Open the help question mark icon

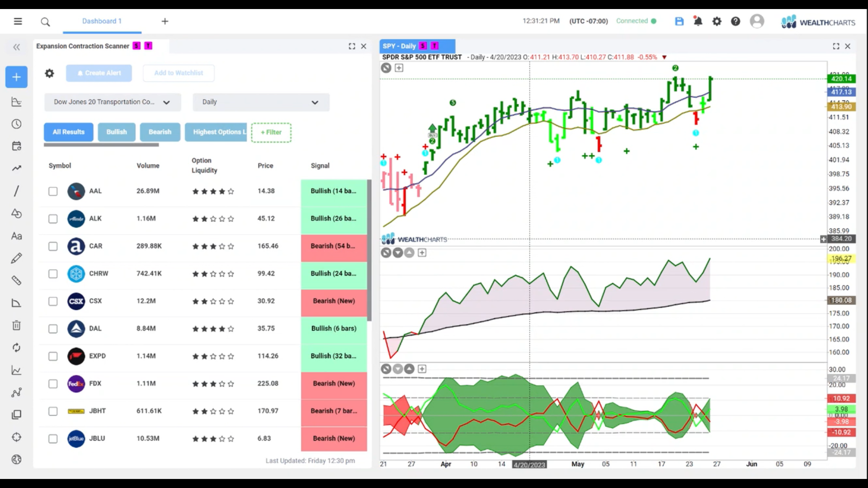click(736, 21)
